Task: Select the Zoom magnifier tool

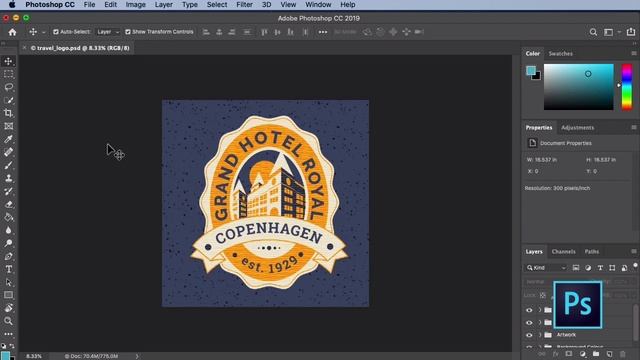Action: tap(8, 321)
